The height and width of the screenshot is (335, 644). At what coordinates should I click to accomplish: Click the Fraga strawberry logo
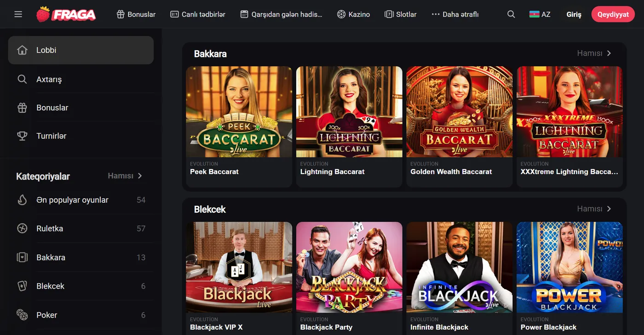(66, 14)
